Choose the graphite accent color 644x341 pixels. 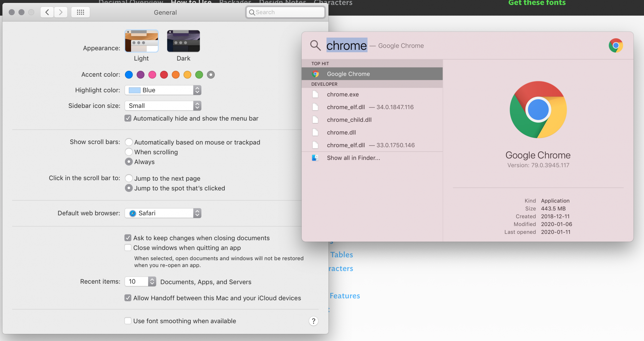click(x=211, y=75)
